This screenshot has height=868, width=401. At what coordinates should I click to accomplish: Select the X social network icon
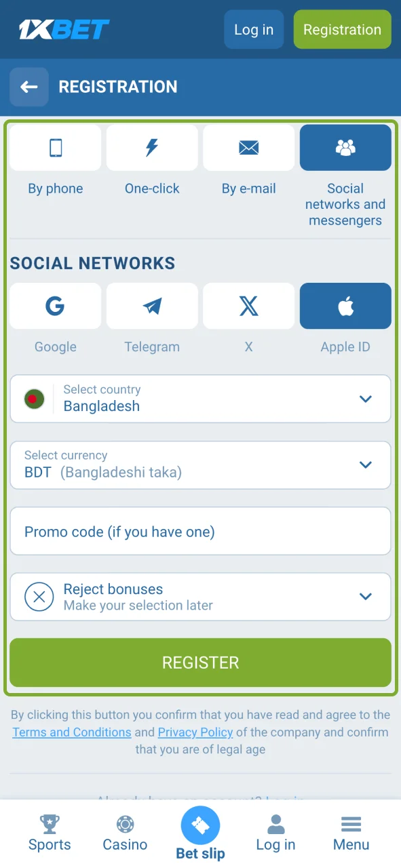click(249, 306)
